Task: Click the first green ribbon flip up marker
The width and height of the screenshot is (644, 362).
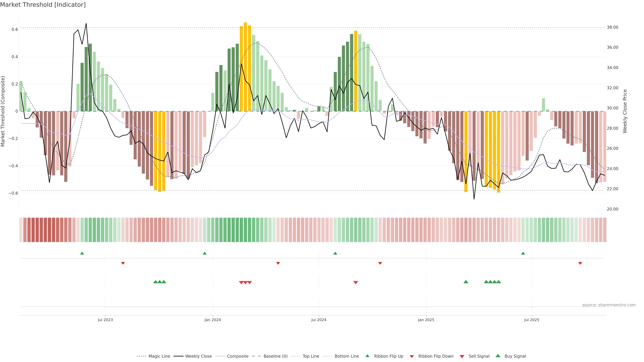Action: point(82,253)
